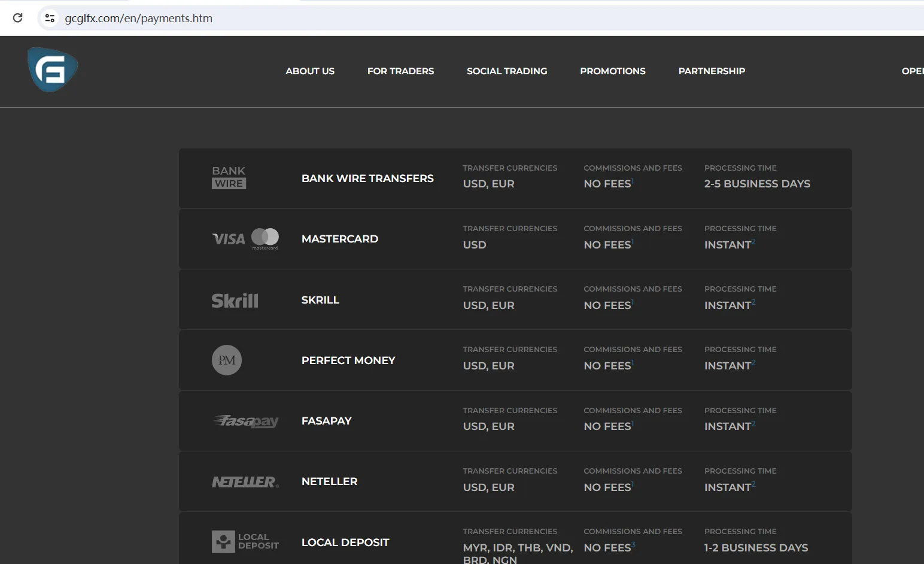Click NO FEES in the Local Deposit row
The width and height of the screenshot is (924, 564).
[607, 548]
